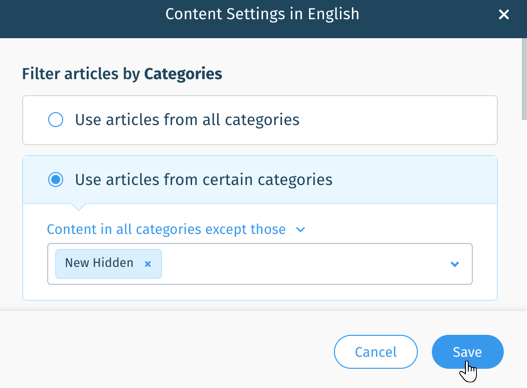Click the white all-categories option card
The height and width of the screenshot is (388, 527).
click(260, 120)
